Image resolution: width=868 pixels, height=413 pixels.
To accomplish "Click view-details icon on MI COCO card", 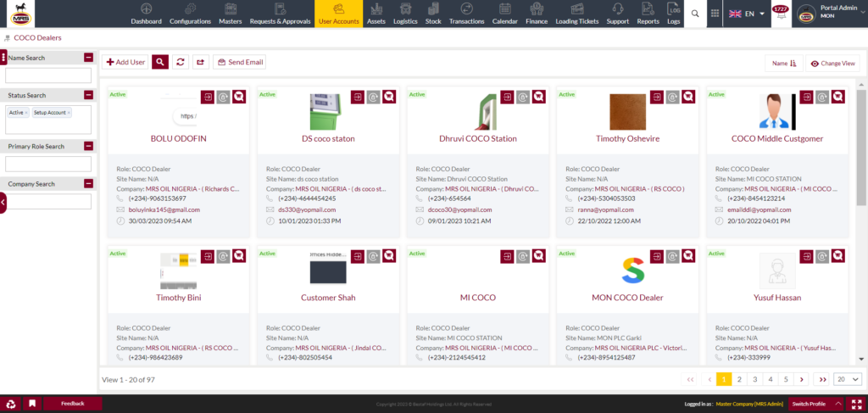I will [x=538, y=256].
